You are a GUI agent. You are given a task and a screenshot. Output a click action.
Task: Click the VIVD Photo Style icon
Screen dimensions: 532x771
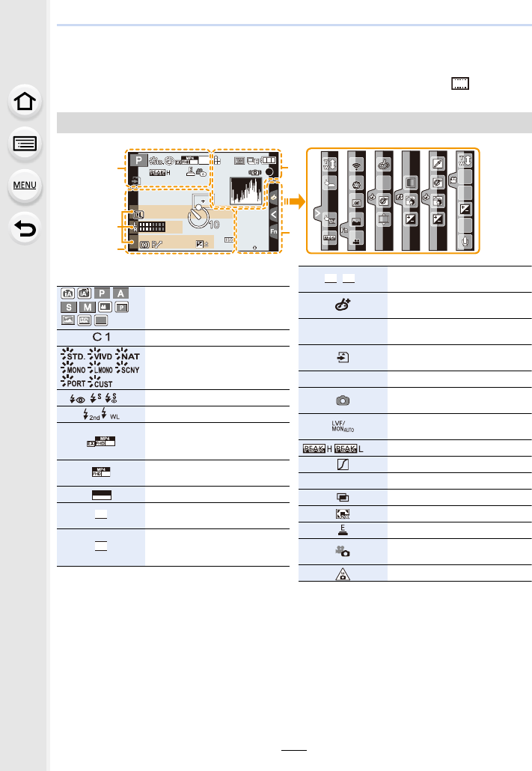point(100,355)
